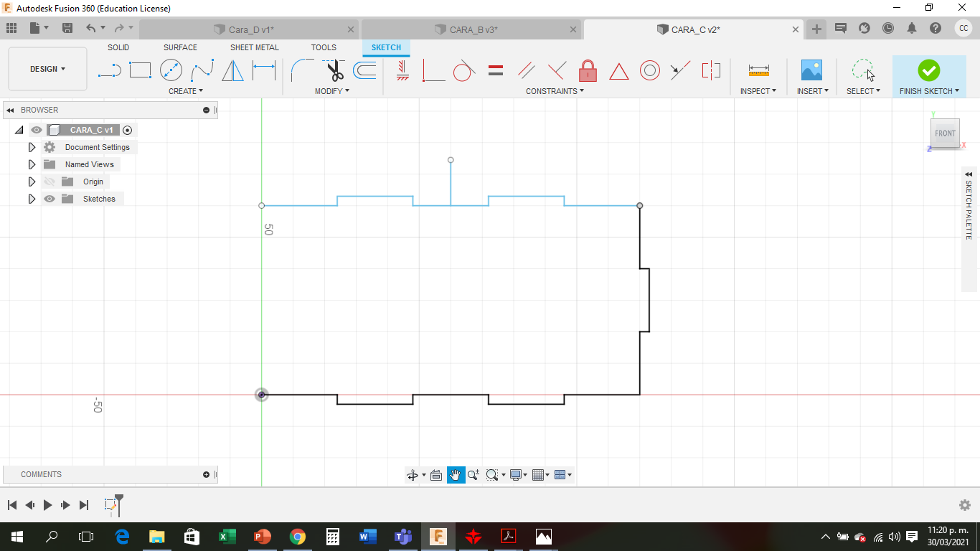Apply the Fix/Unfix lock constraint
Image resolution: width=980 pixels, height=551 pixels.
[588, 70]
